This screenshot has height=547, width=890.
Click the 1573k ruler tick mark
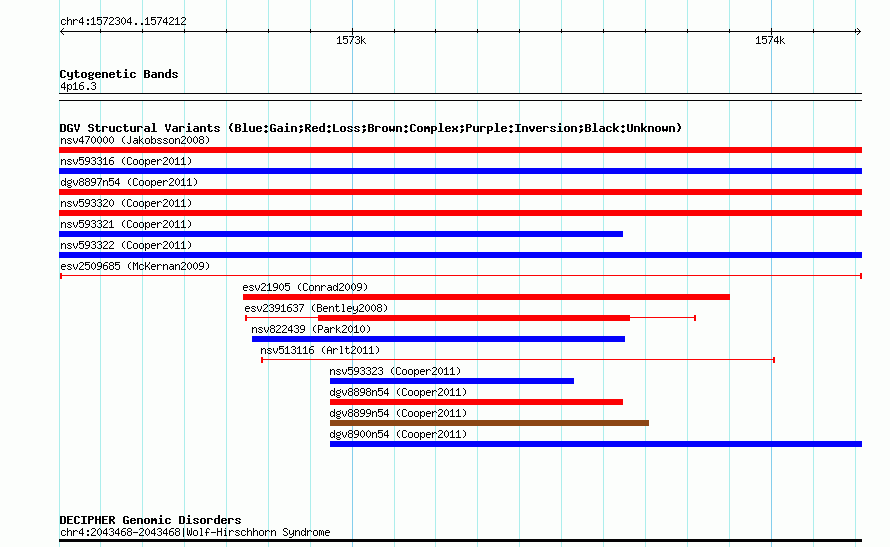point(352,30)
